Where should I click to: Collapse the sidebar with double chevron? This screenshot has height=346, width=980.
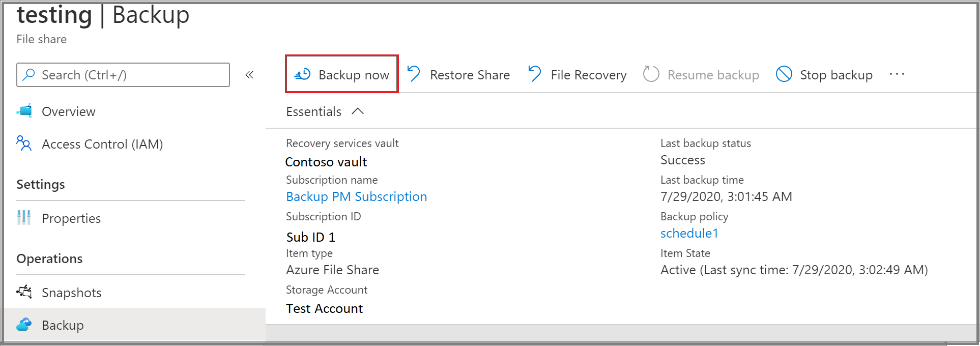pos(249,75)
